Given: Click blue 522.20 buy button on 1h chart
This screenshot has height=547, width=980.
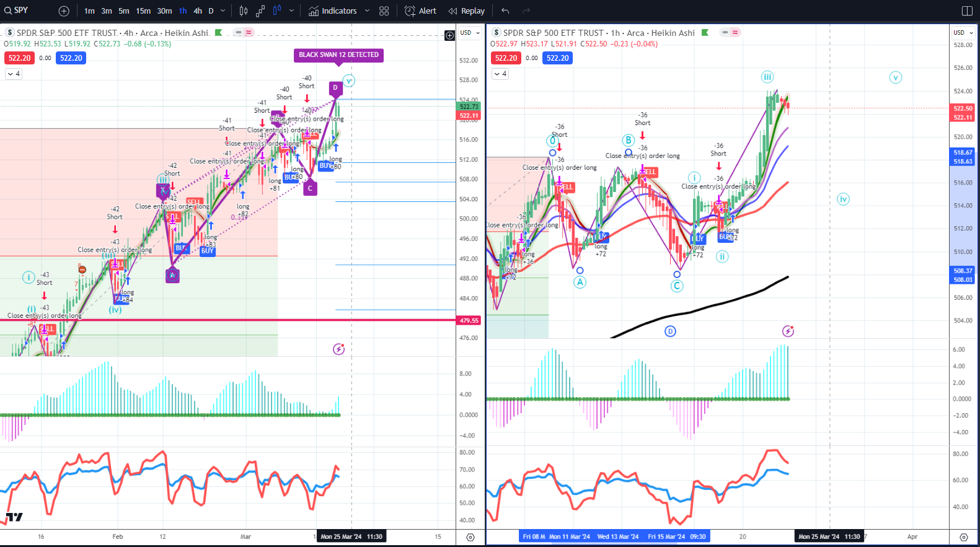Looking at the screenshot, I should (x=557, y=58).
